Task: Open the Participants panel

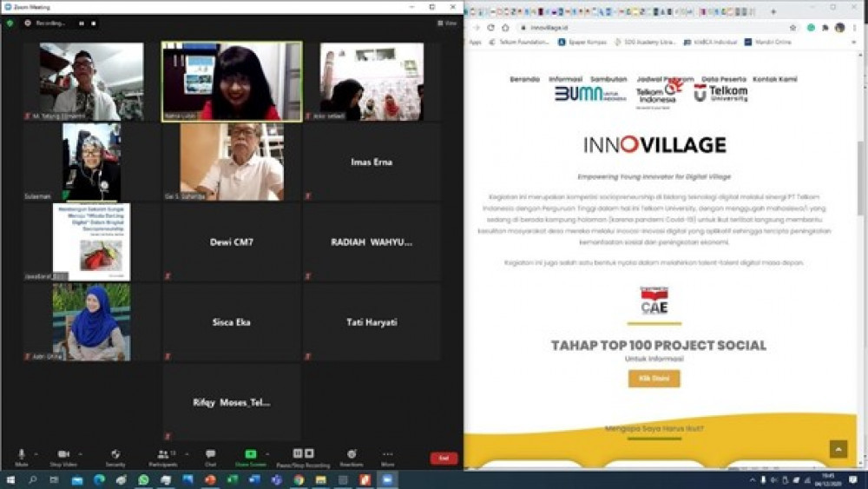Action: (163, 458)
